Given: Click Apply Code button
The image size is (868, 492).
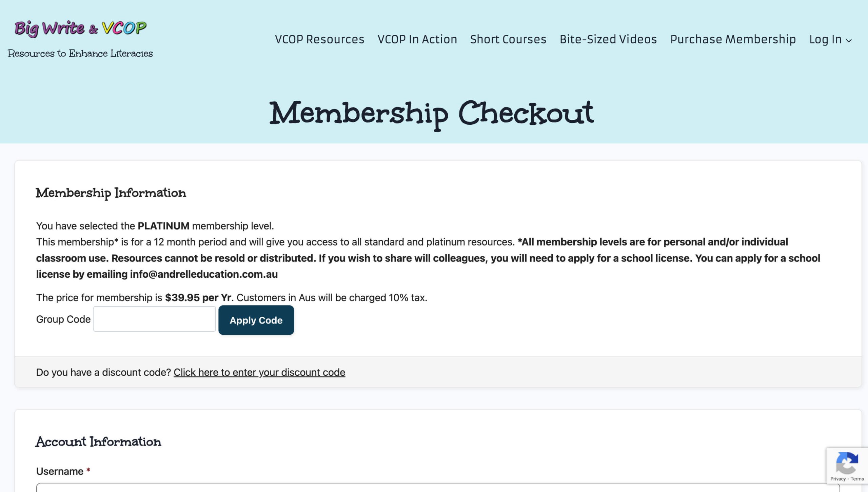Looking at the screenshot, I should click(x=256, y=320).
